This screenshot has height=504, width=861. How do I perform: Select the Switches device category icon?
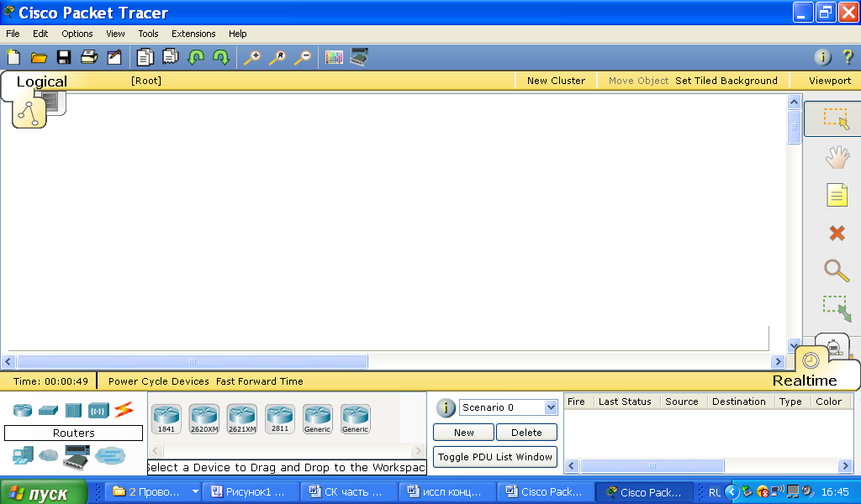pos(48,410)
